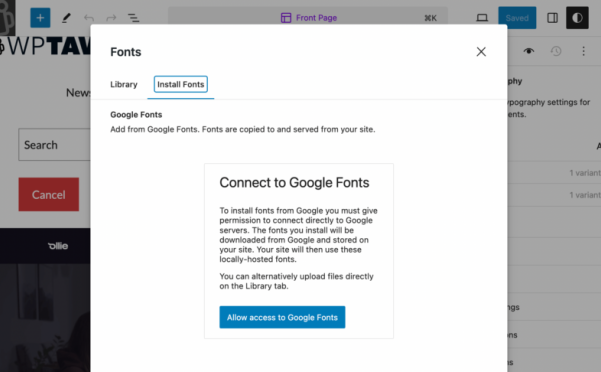Open the style book eye icon
This screenshot has width=601, height=372.
pos(529,51)
